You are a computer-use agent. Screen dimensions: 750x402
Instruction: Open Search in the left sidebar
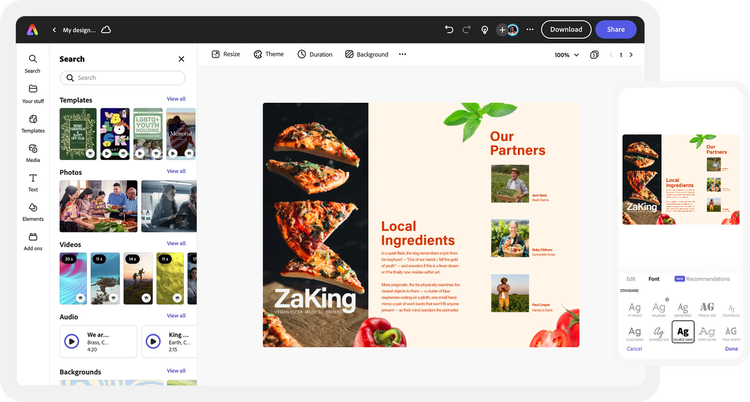[x=33, y=64]
